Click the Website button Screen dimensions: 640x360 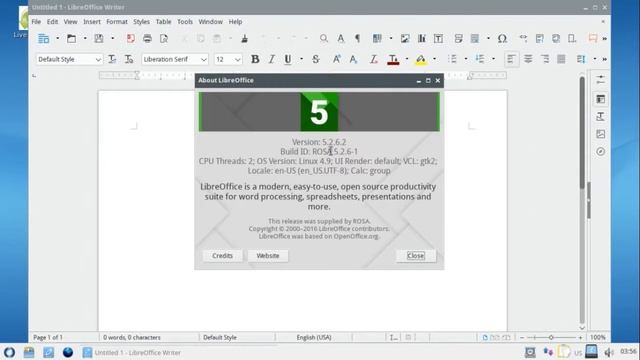[268, 256]
